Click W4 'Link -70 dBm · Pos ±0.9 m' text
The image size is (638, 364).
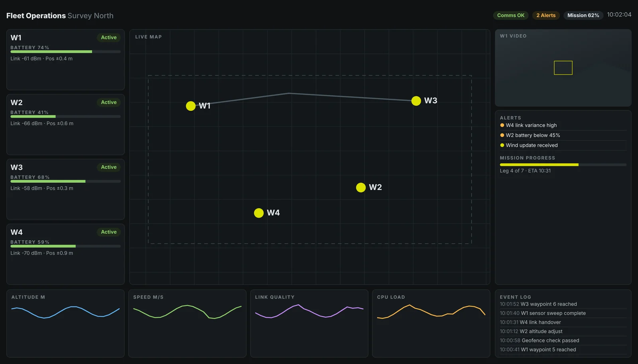point(42,253)
